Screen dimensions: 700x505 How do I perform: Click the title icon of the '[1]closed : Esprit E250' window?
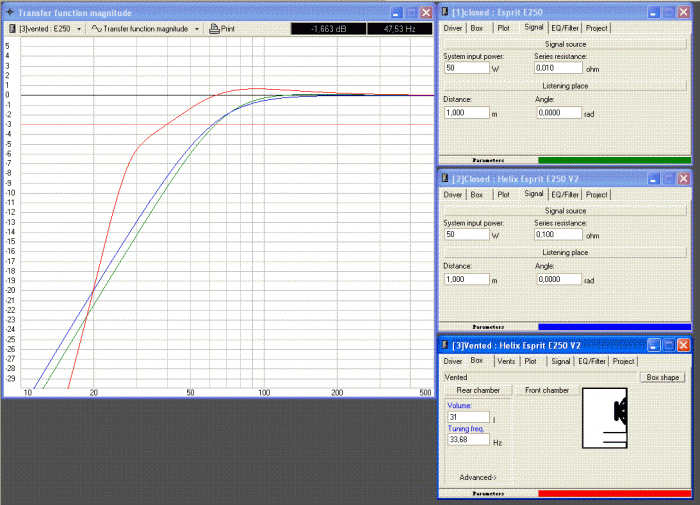(x=444, y=11)
